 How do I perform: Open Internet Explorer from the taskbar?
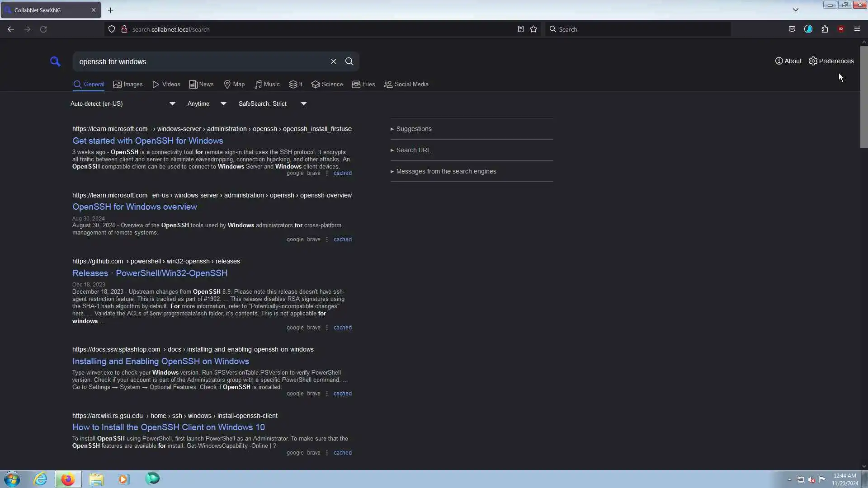[x=40, y=479]
